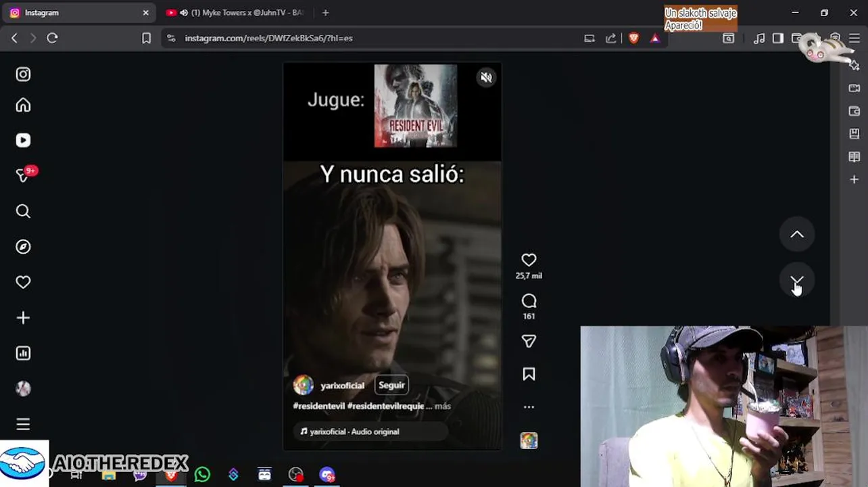Open the reel comments bubble
The width and height of the screenshot is (868, 487).
[529, 301]
